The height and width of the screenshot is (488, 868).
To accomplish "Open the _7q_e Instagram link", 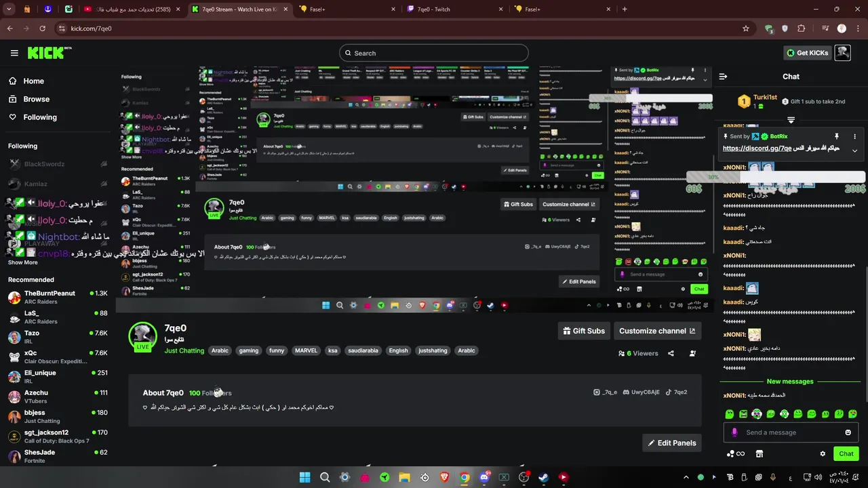I will point(606,392).
